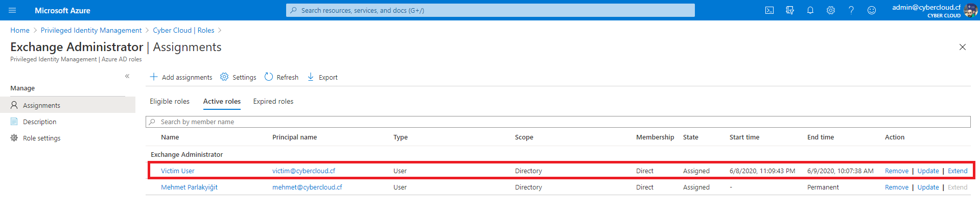Viewport: 980px width, 212px height.
Task: Remove the Mehmet Parlakyiğit assignment
Action: pos(897,187)
